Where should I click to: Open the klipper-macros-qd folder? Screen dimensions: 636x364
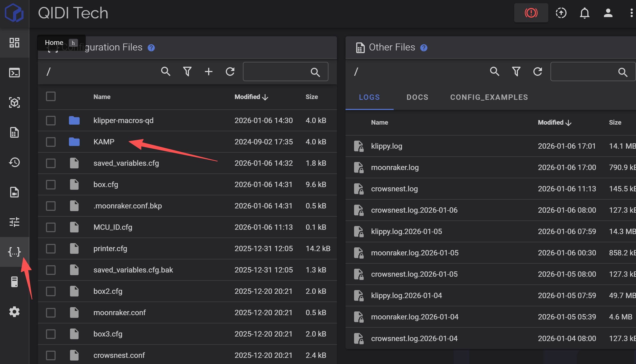(123, 121)
